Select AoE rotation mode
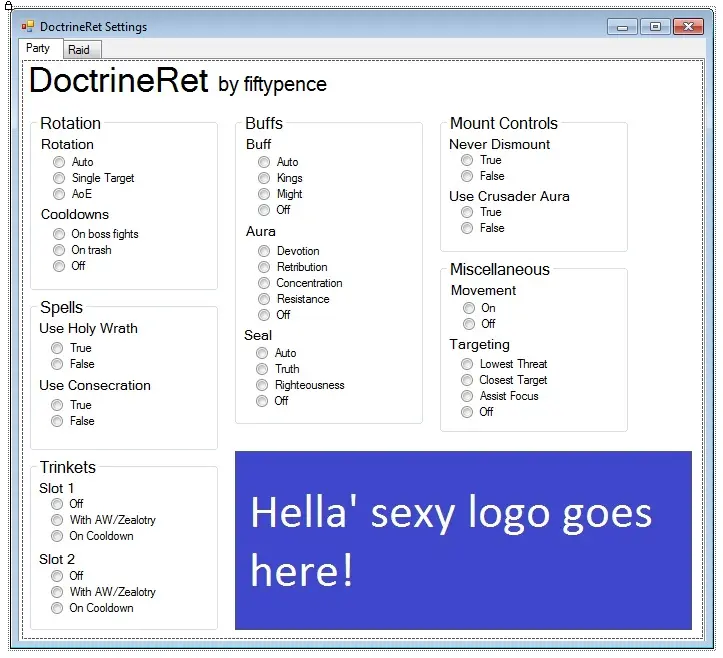Viewport: 723px width, 658px height. [x=60, y=194]
